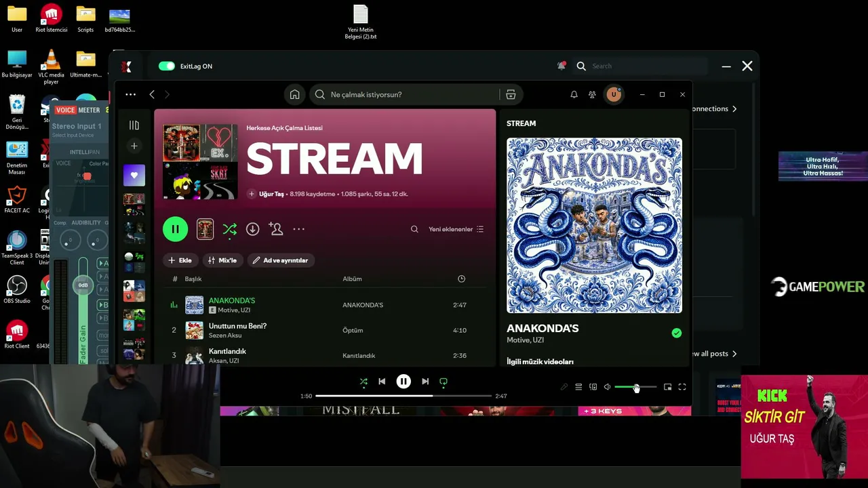Toggle playlist shuffle next to the preview cover
868x488 pixels.
click(x=230, y=230)
